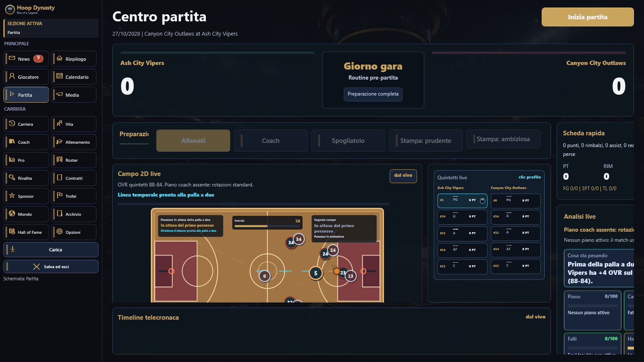The height and width of the screenshot is (362, 644).
Task: Open the Archivio book icon
Action: [60, 214]
